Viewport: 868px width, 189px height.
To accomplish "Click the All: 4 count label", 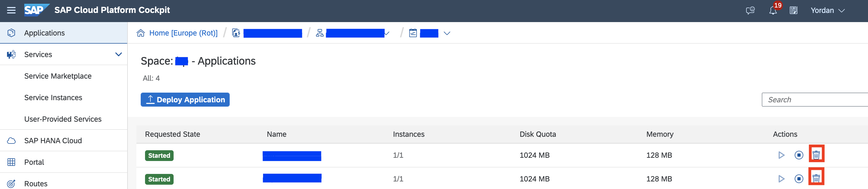I will (x=151, y=78).
